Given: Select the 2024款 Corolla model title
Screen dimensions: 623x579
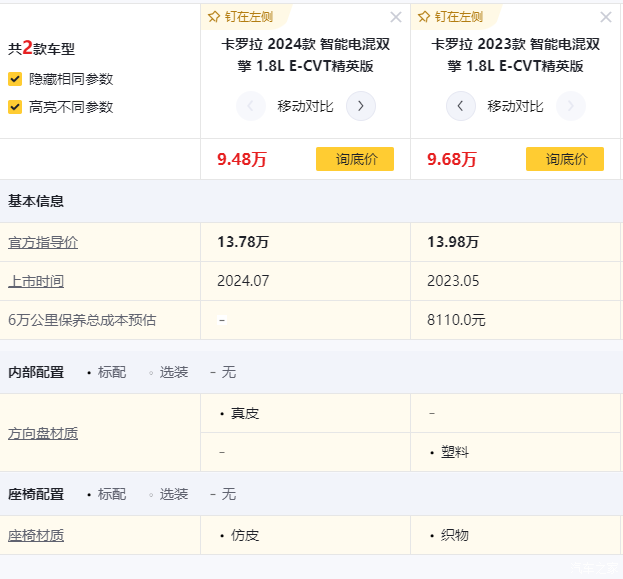Looking at the screenshot, I should (305, 55).
